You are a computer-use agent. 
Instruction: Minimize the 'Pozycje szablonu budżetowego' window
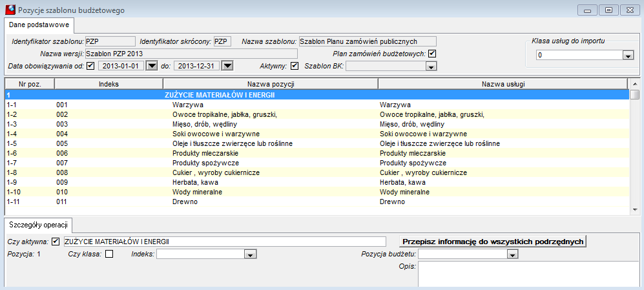(x=587, y=10)
